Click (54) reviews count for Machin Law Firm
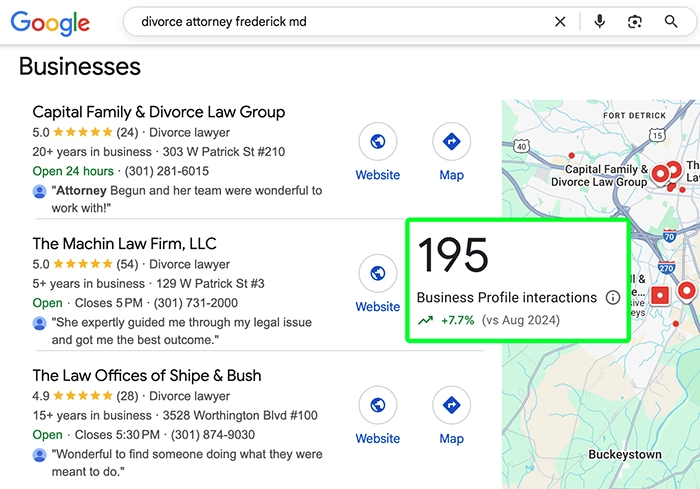Image resolution: width=700 pixels, height=489 pixels. tap(127, 264)
